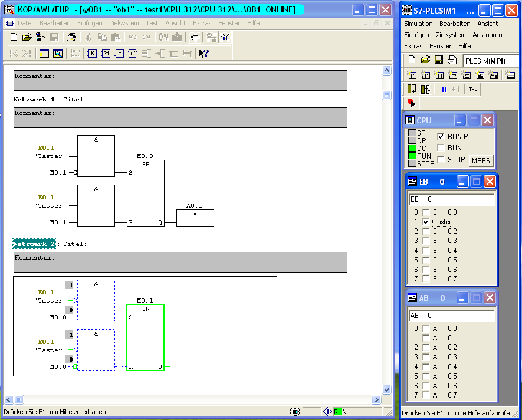Click the MRES memory reset button
This screenshot has width=522, height=420.
(481, 160)
